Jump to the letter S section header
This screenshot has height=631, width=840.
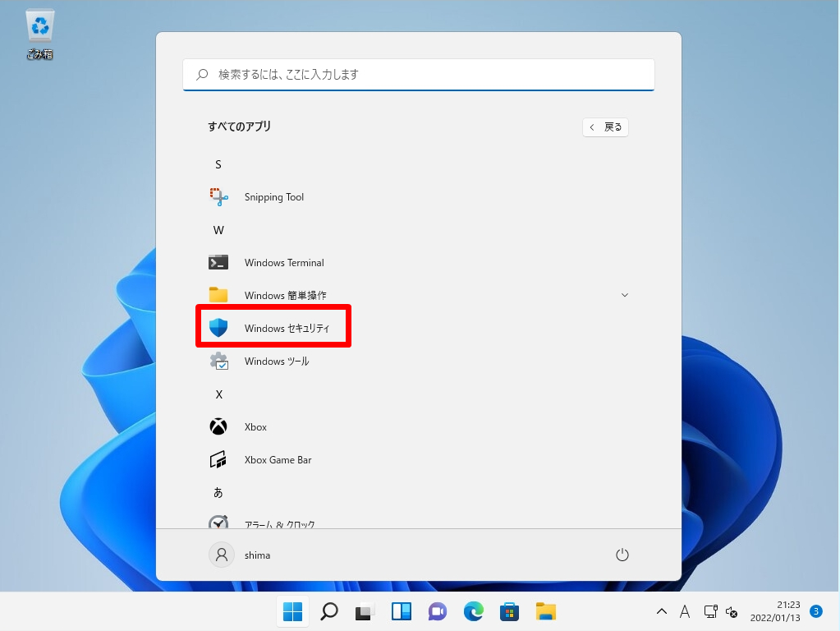tap(218, 164)
